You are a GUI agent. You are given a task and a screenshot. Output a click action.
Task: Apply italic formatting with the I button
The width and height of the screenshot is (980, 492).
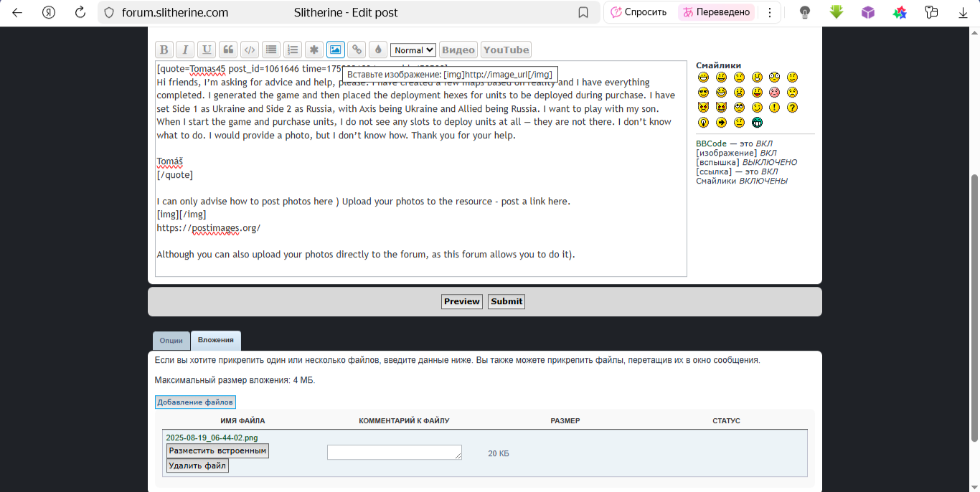point(185,49)
